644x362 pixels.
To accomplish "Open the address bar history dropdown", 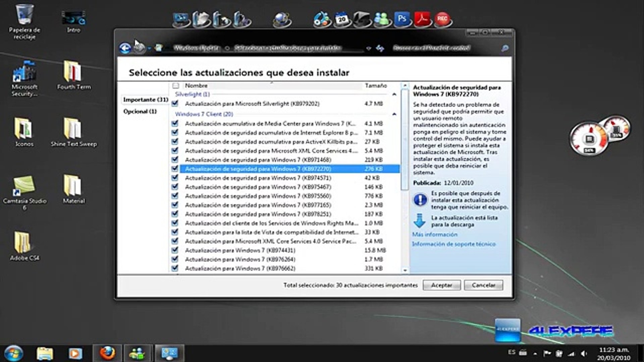I will [369, 49].
